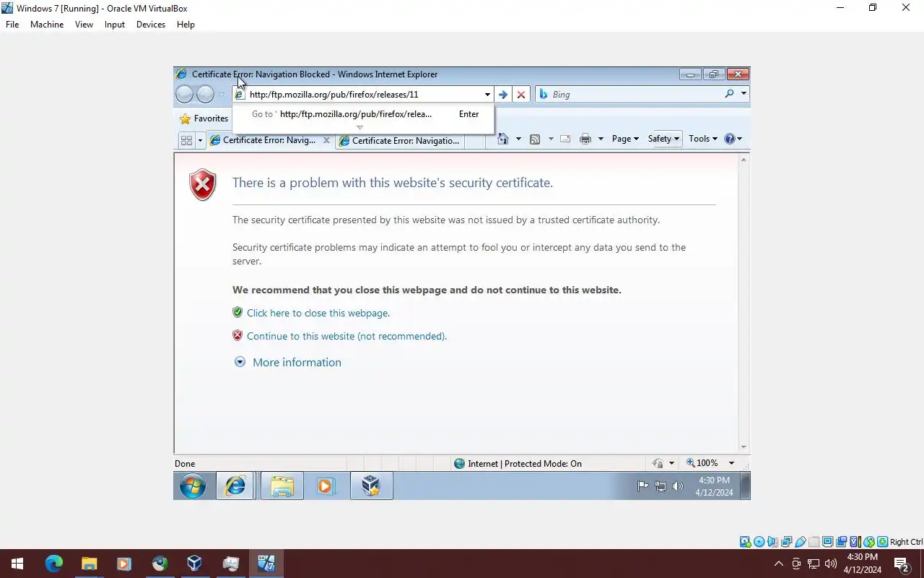924x578 pixels.
Task: Click the Action Center flag tray icon
Action: point(642,486)
